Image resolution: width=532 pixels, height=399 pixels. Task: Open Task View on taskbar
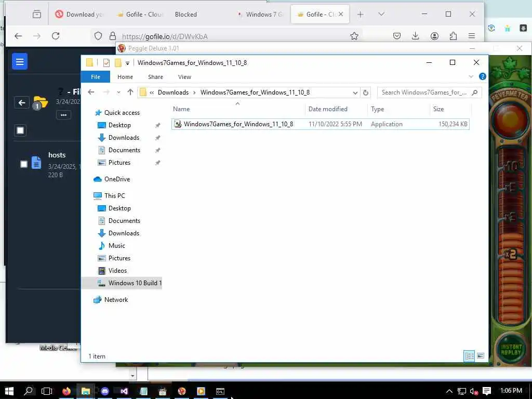click(x=46, y=391)
